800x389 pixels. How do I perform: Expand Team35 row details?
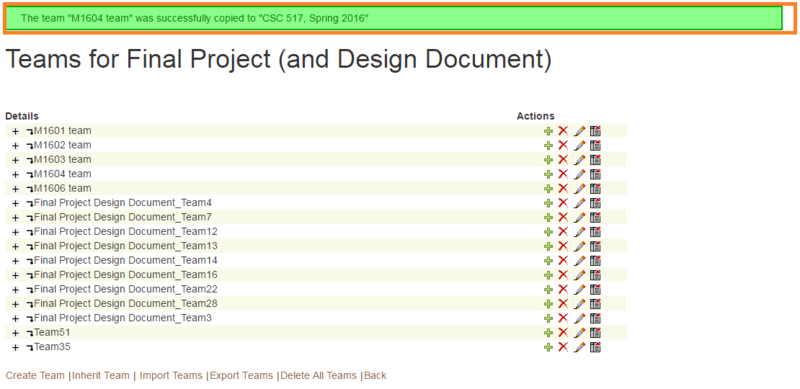pos(15,348)
